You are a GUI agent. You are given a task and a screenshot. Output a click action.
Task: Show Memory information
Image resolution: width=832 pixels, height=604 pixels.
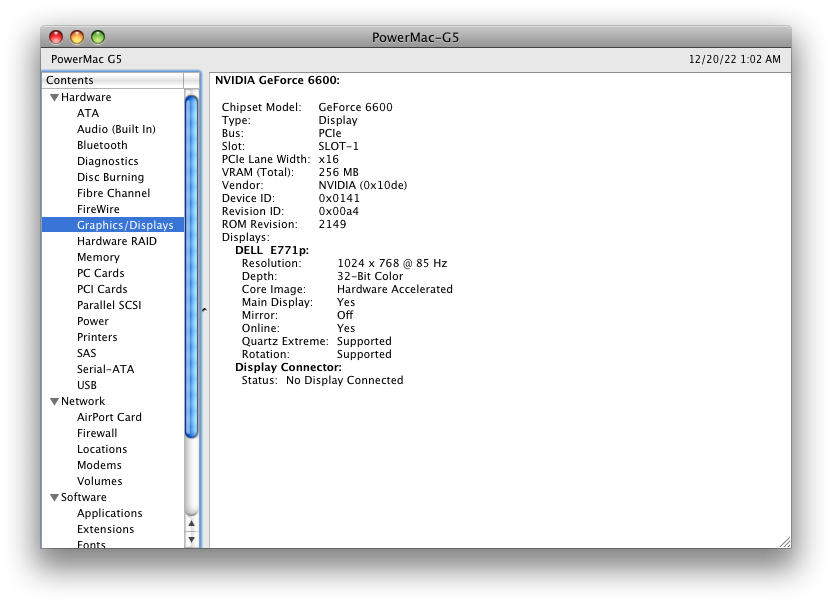(98, 257)
